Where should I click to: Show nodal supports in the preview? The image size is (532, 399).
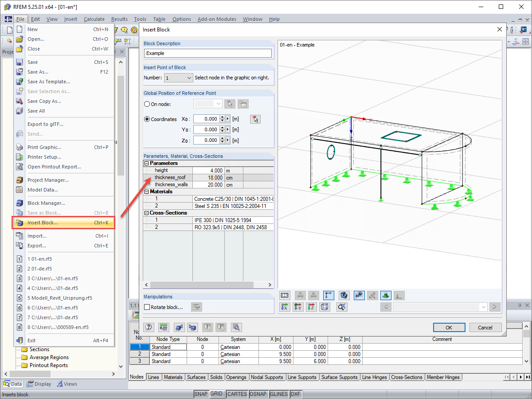tap(385, 295)
